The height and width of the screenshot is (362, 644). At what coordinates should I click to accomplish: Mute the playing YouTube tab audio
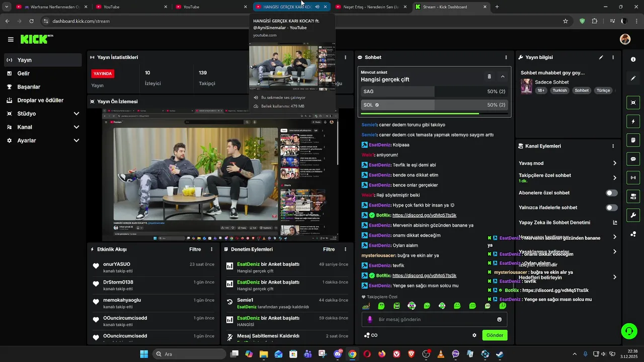(317, 7)
